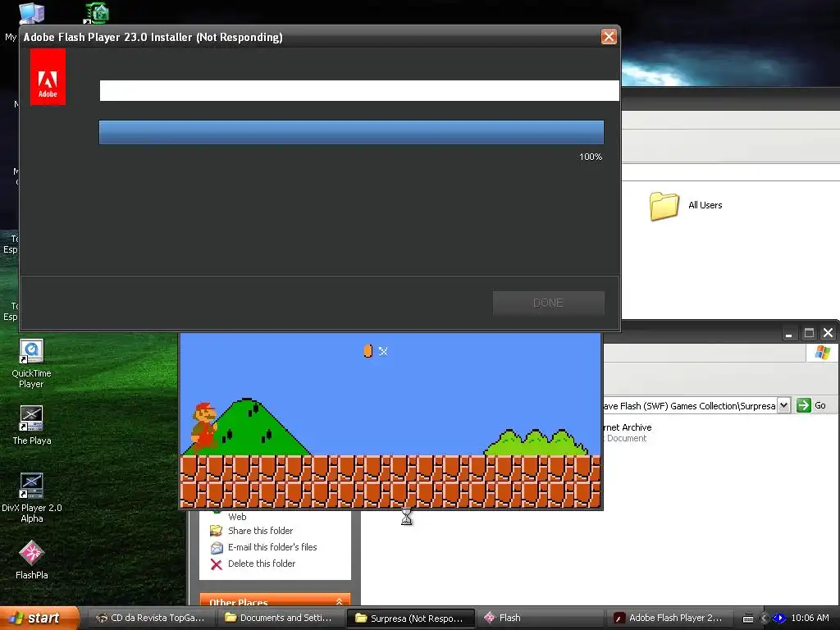840x630 pixels.
Task: Click E-mail this folder's files link
Action: [x=272, y=547]
